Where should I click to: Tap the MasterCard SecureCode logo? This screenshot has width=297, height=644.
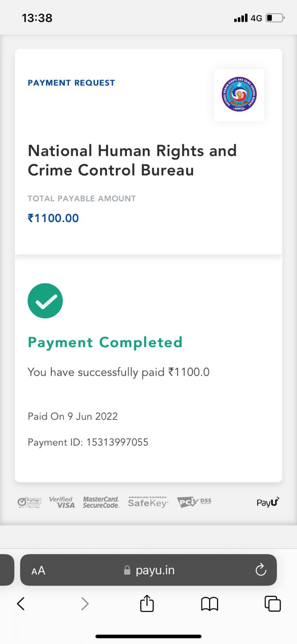[101, 502]
